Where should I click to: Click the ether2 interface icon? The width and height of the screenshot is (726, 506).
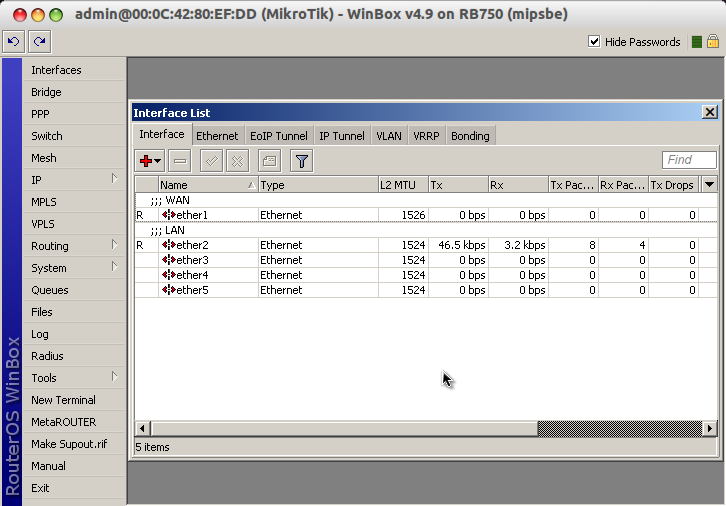coord(169,245)
